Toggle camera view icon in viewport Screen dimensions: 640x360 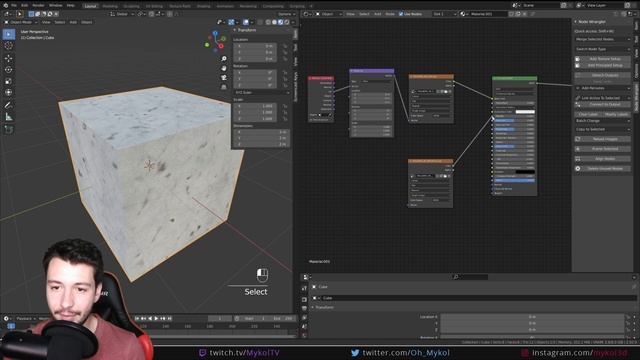coord(224,78)
